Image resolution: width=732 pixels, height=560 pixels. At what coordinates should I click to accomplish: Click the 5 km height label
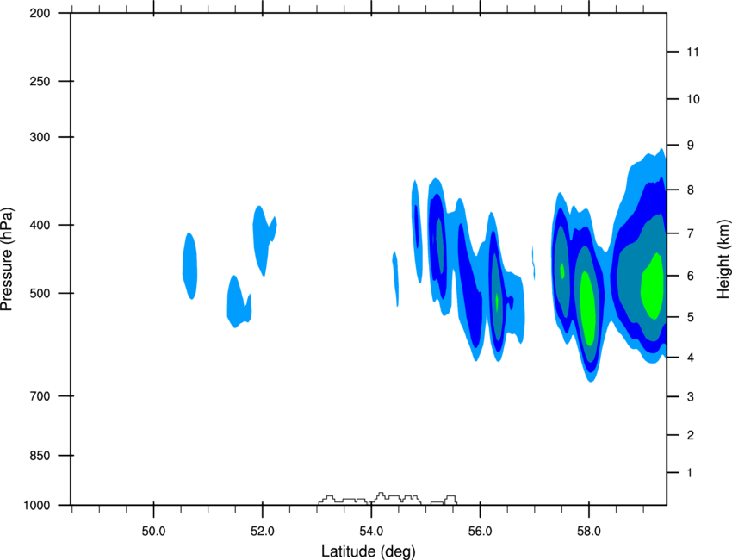(691, 317)
